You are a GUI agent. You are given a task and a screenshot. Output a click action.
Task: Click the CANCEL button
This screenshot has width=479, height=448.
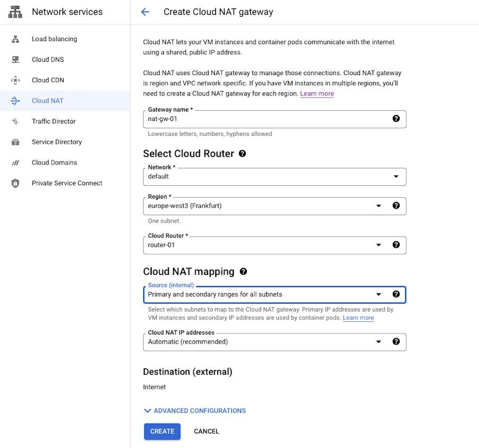tap(207, 431)
